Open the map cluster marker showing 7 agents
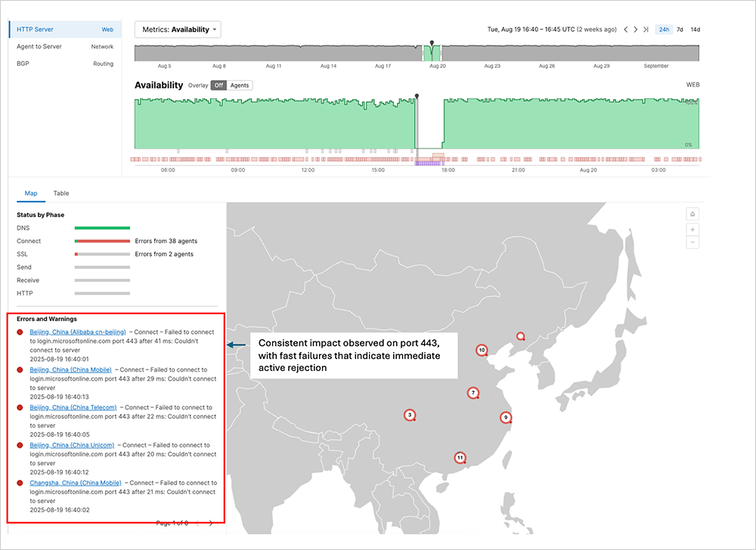Image resolution: width=756 pixels, height=550 pixels. coord(472,392)
